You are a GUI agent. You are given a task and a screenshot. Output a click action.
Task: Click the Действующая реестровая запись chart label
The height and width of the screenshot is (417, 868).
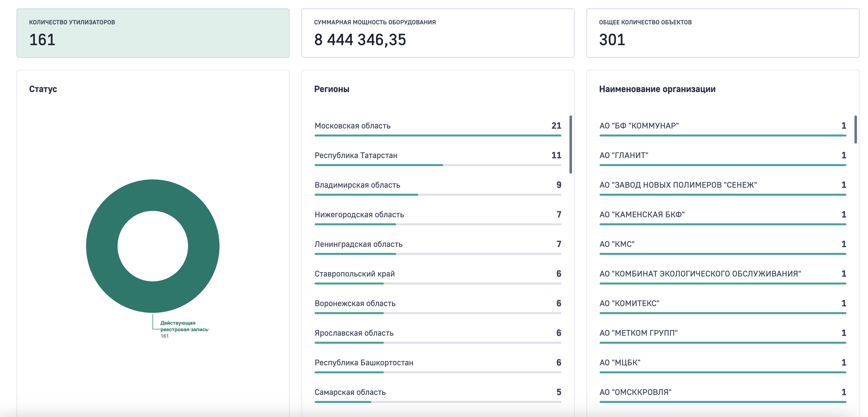(184, 326)
